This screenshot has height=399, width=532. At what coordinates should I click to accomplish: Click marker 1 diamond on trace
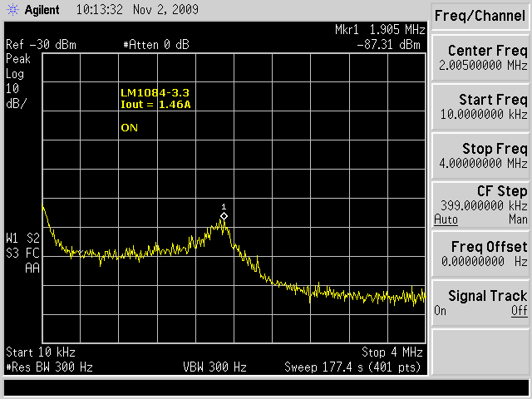click(x=224, y=216)
